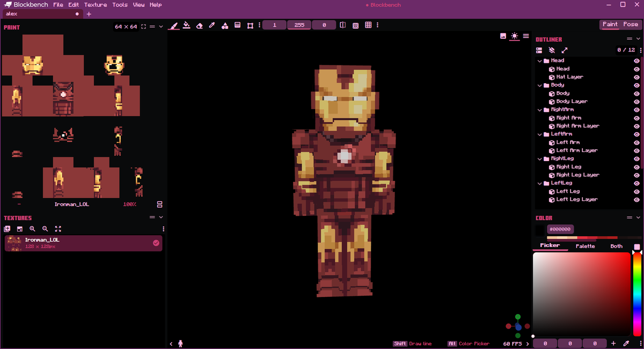Click the stacked layers icon beside 100%
644x349 pixels.
[159, 205]
